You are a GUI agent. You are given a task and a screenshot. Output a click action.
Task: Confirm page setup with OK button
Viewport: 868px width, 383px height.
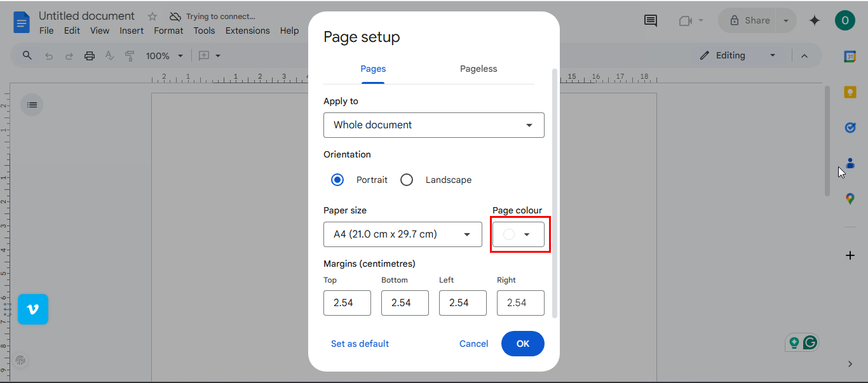522,343
